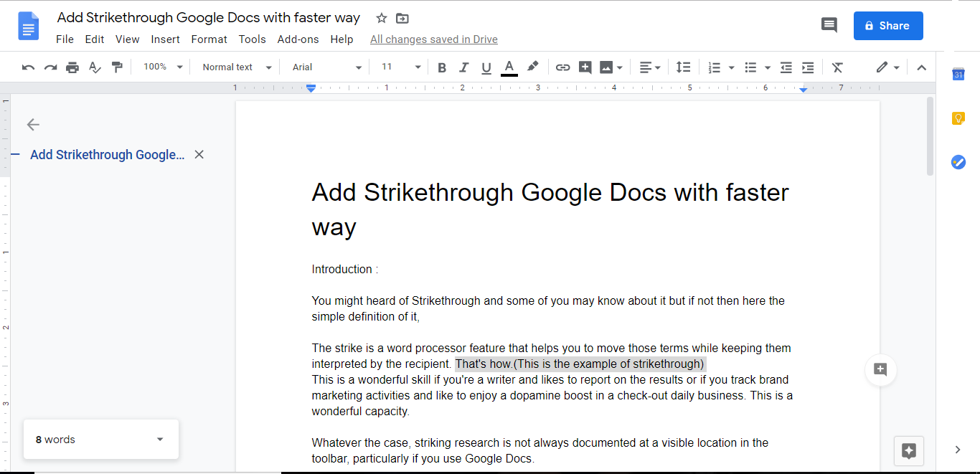
Task: Jump to outline heading Add Strikethrough Google
Action: point(108,155)
